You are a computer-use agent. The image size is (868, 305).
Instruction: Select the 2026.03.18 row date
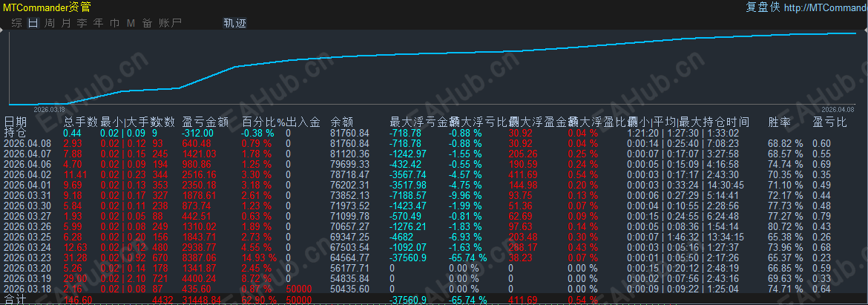(x=27, y=289)
